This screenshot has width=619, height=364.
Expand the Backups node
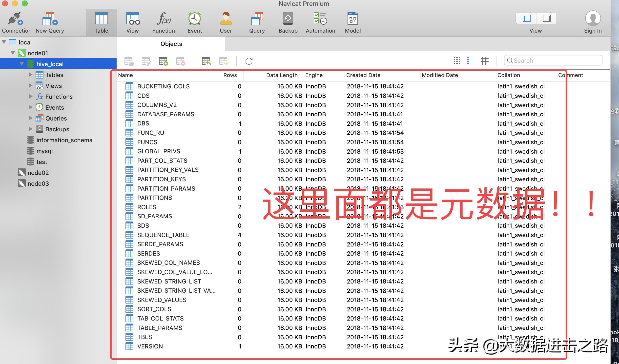pyautogui.click(x=31, y=129)
